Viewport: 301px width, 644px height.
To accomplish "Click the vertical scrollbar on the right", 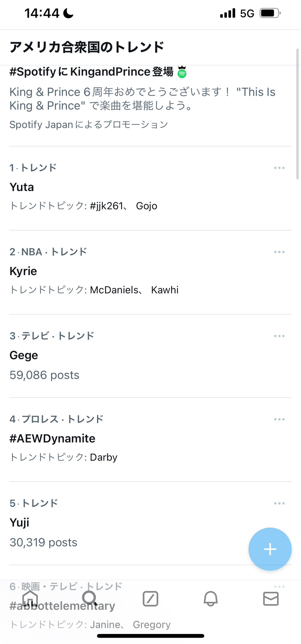I will coord(297,114).
